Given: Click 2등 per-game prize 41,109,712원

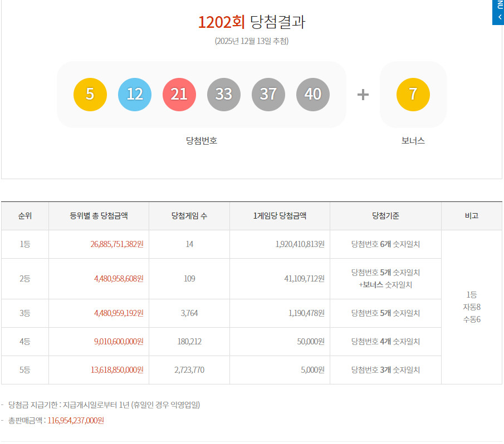Looking at the screenshot, I should tap(305, 279).
